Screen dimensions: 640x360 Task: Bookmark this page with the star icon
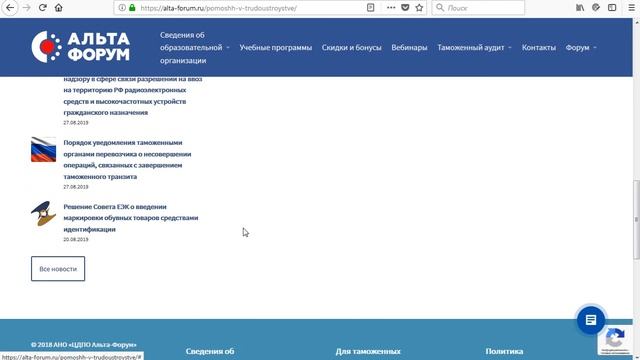point(419,8)
